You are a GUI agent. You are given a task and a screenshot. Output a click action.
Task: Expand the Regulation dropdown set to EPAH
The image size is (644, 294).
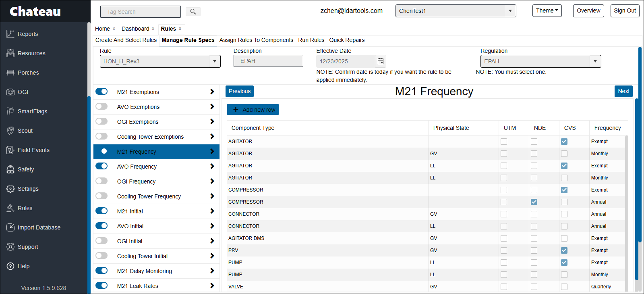(x=595, y=61)
